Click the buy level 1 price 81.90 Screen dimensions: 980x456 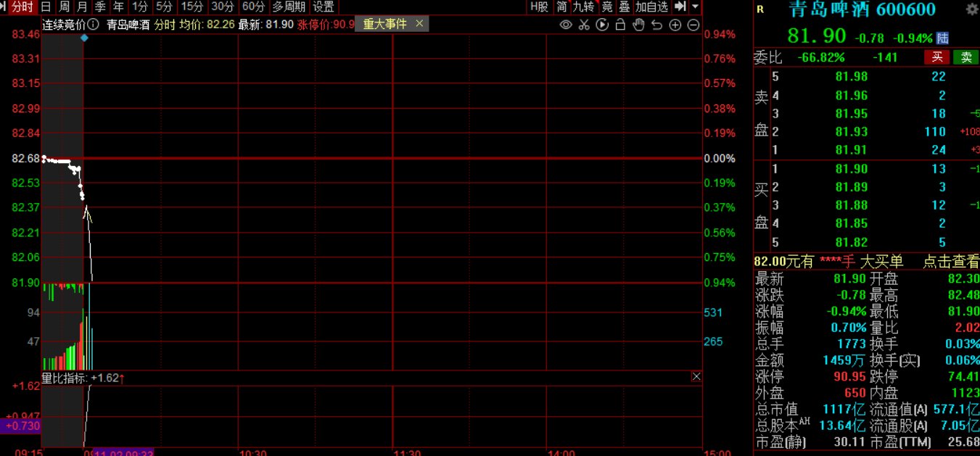851,169
